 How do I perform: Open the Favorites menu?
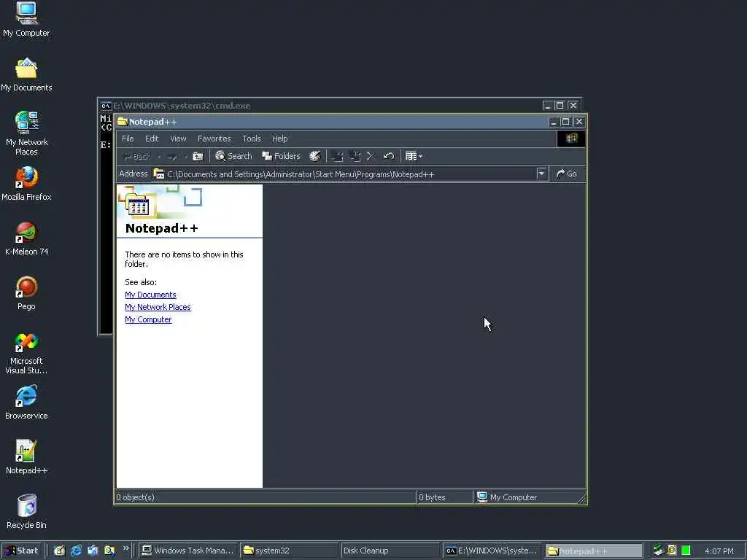tap(214, 139)
